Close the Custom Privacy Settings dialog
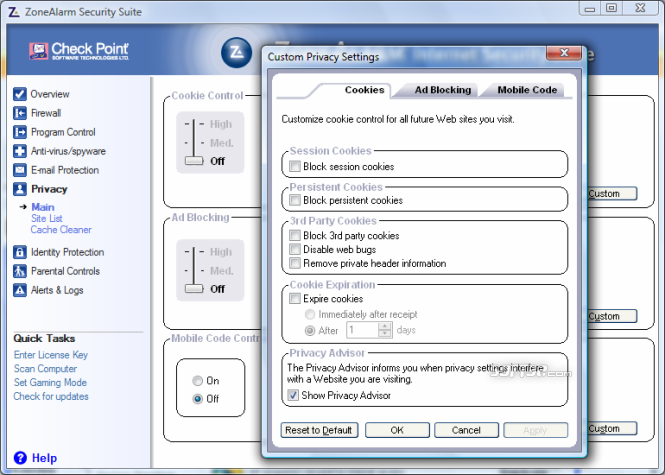This screenshot has height=475, width=665. pyautogui.click(x=564, y=53)
